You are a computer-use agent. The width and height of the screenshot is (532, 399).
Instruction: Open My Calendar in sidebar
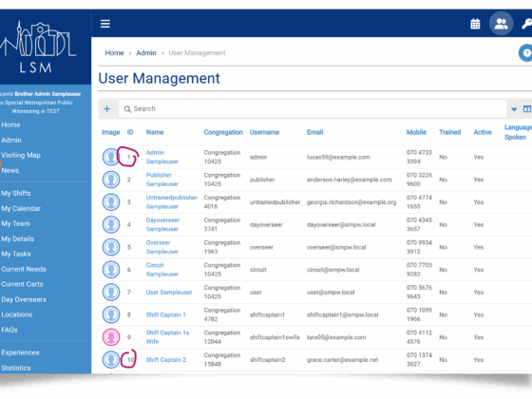(21, 209)
